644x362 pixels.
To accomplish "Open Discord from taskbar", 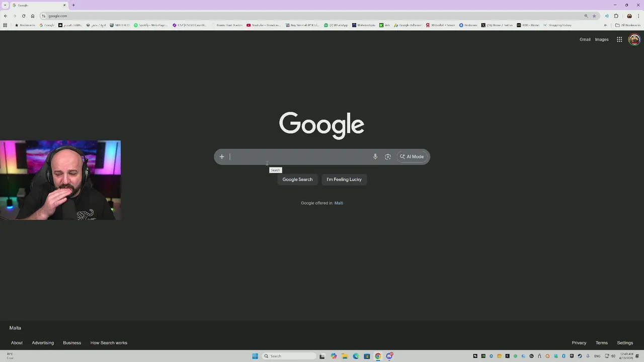I will (x=389, y=356).
